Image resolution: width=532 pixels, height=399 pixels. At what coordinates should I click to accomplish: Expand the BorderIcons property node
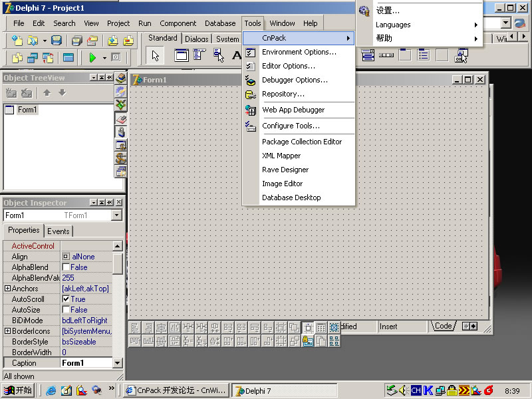(7, 331)
